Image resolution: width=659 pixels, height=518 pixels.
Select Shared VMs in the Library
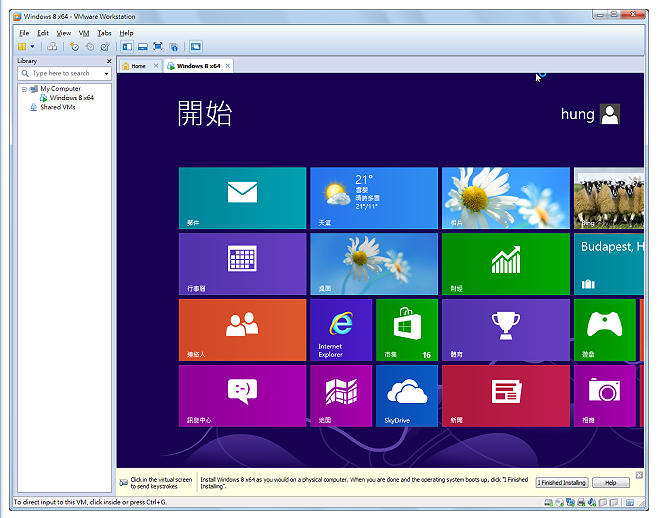(x=58, y=107)
